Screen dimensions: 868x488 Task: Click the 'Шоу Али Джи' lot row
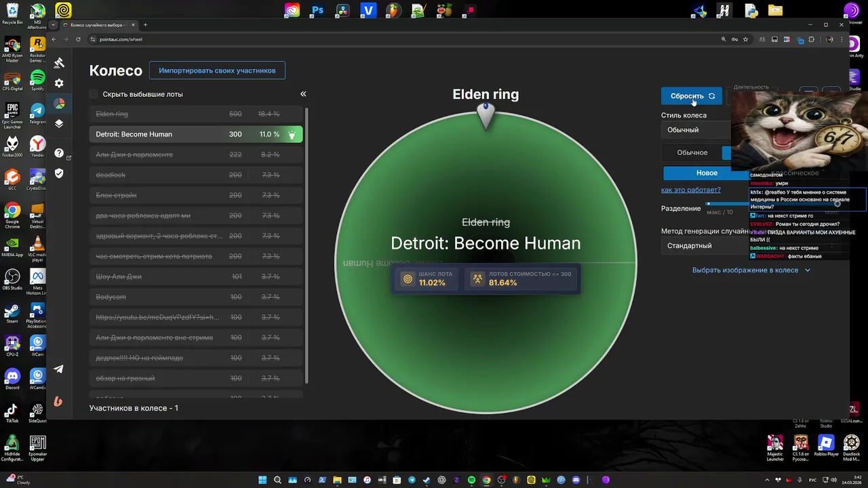pos(196,277)
